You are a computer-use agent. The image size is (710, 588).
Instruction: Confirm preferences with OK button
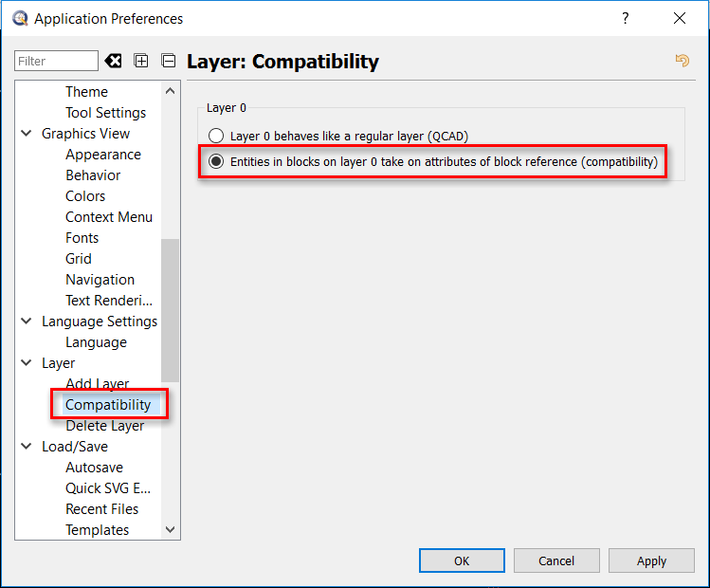click(x=462, y=560)
